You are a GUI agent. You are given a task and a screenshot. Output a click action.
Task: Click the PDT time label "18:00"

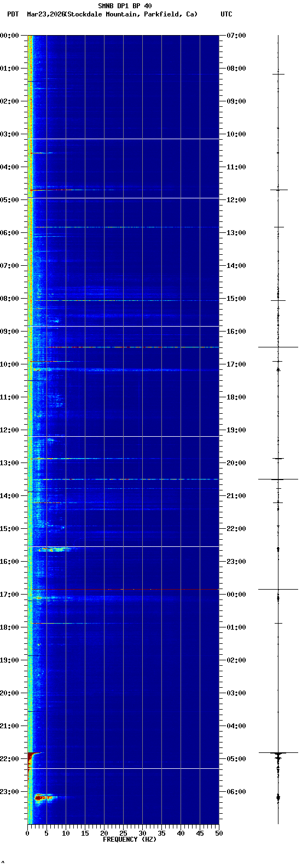(9, 627)
